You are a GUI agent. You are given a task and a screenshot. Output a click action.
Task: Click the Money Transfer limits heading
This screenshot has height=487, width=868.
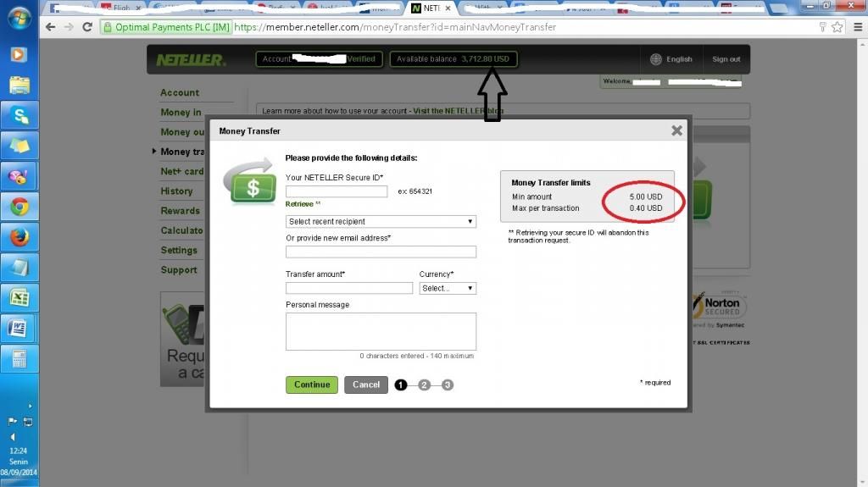click(551, 183)
